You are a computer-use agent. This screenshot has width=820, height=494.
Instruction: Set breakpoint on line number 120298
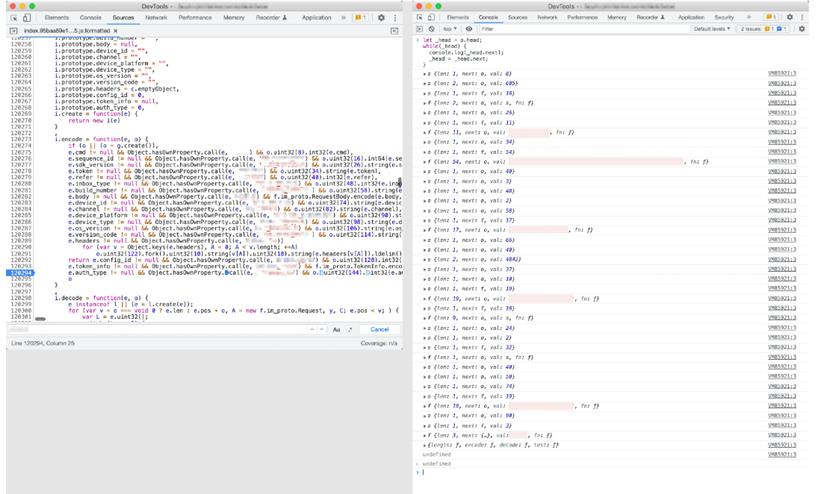click(x=21, y=298)
